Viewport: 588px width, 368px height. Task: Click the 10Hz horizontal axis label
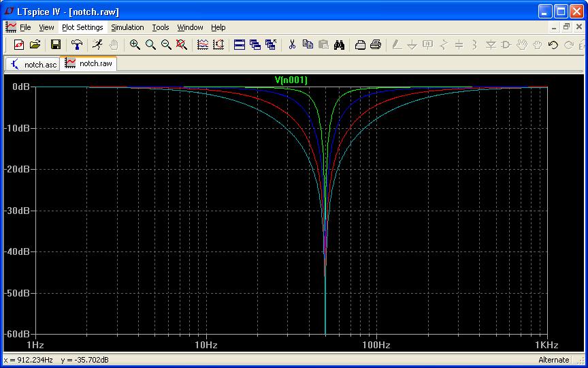click(206, 345)
